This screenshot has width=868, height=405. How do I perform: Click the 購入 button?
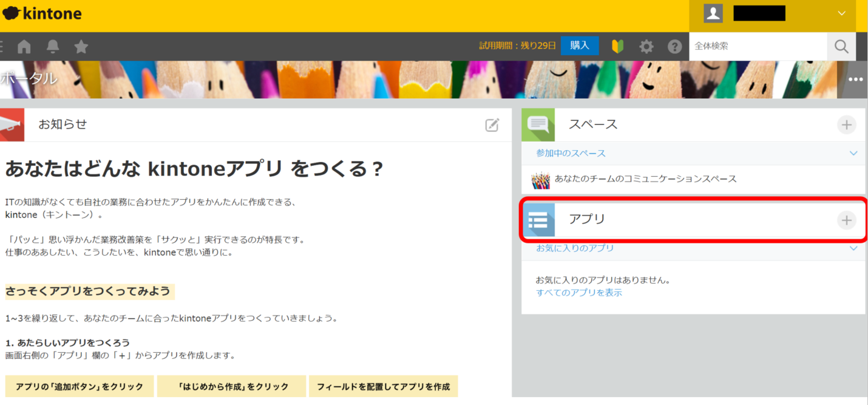[x=580, y=46]
